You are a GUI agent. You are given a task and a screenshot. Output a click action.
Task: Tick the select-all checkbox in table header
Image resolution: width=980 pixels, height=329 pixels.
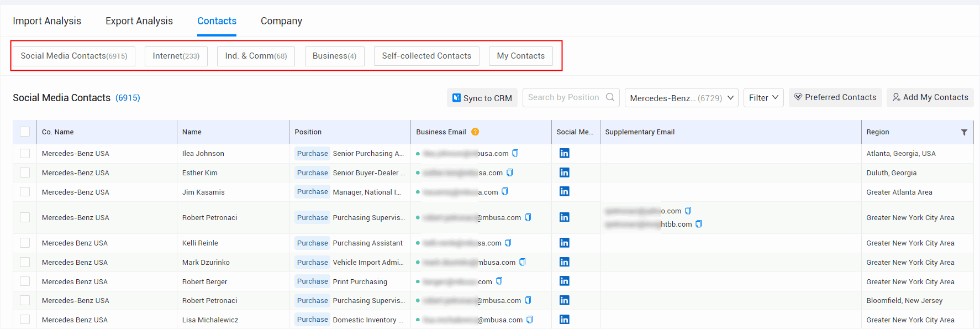coord(25,132)
